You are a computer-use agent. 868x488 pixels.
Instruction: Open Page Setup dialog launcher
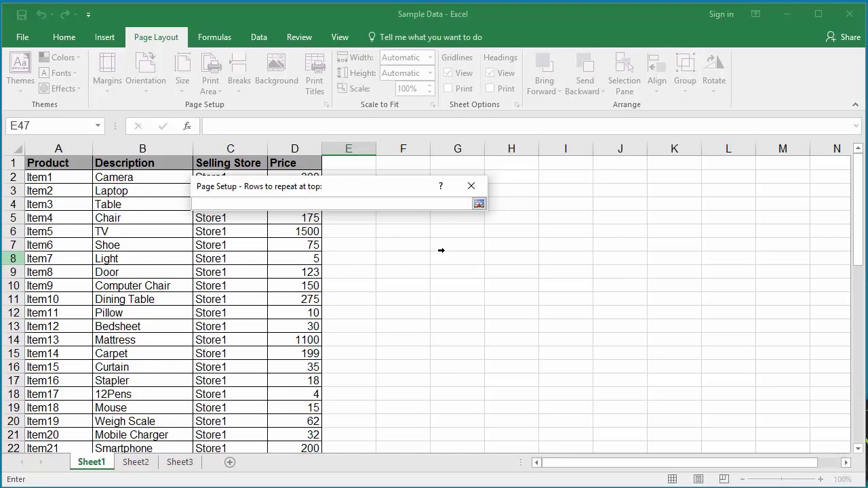pos(327,105)
